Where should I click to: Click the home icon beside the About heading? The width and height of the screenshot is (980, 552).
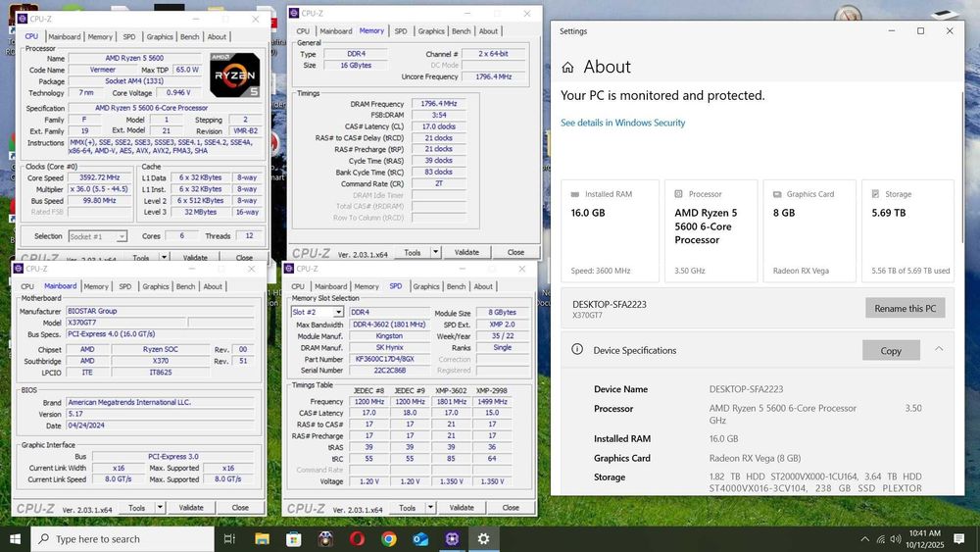(x=567, y=67)
